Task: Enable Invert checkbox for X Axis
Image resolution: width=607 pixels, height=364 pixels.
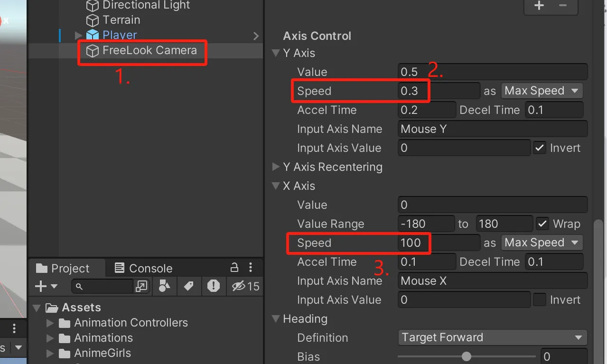Action: click(x=540, y=299)
